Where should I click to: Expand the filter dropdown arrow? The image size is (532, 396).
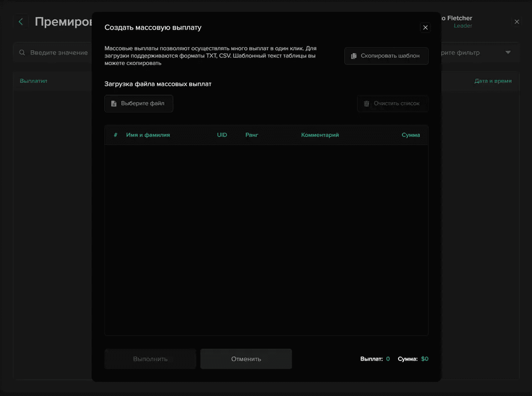click(508, 53)
